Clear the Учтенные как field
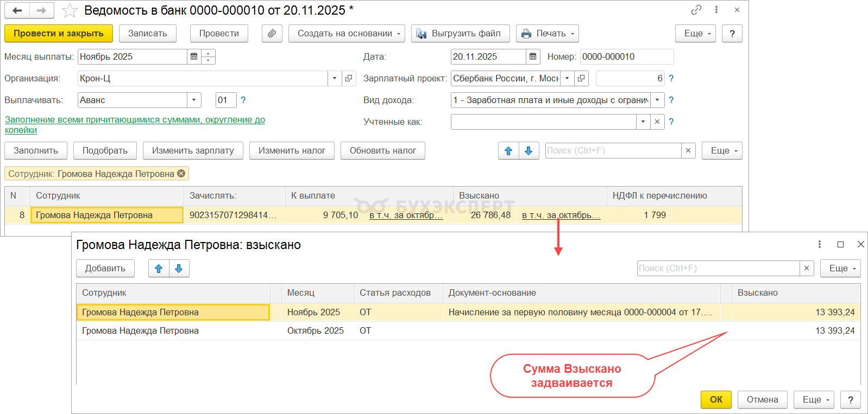This screenshot has width=868, height=414. pos(657,122)
